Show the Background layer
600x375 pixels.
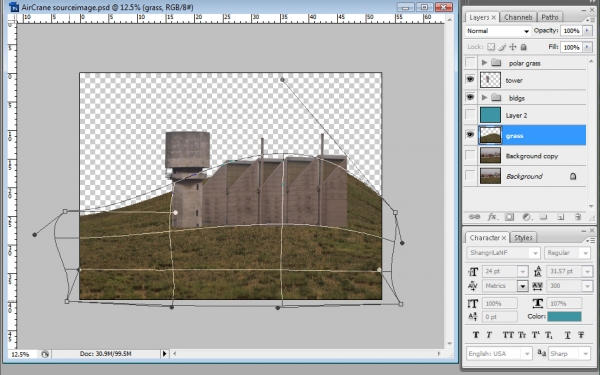(470, 176)
